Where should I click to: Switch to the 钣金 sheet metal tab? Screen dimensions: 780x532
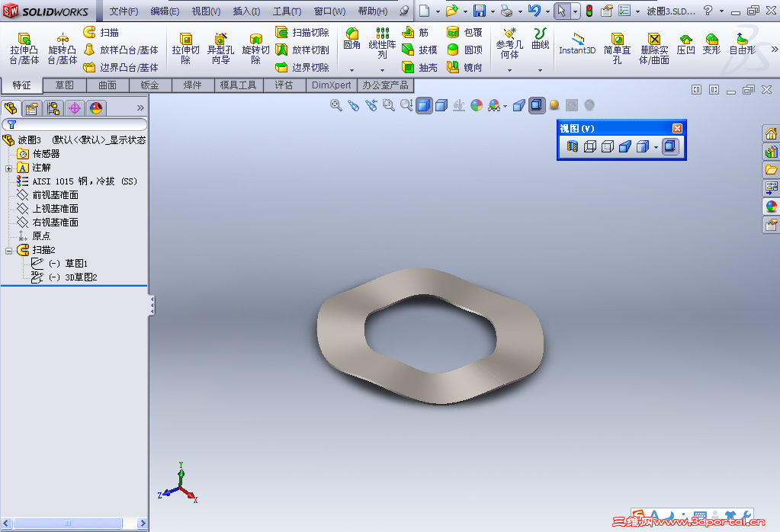point(149,85)
